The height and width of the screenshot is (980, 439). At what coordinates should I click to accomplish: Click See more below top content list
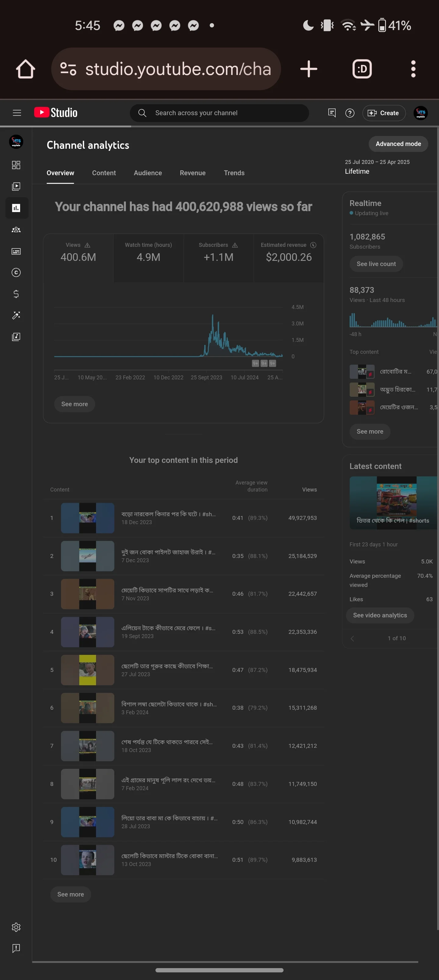pos(70,894)
